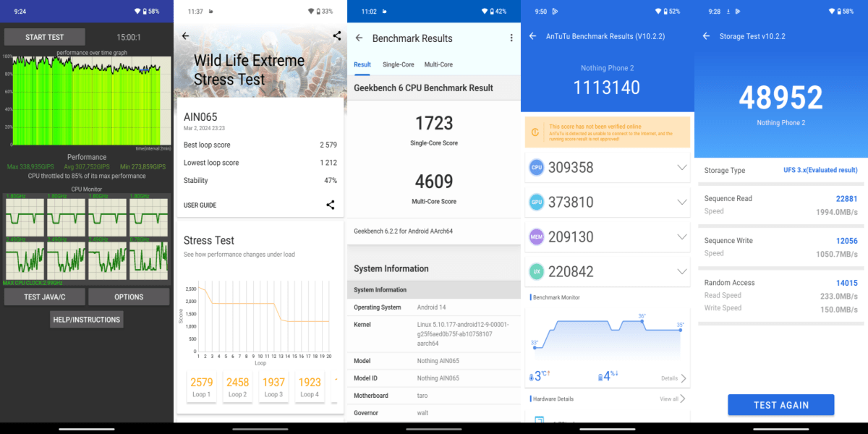Open USER GUIDE link in 3DMark
This screenshot has height=434, width=868.
200,205
